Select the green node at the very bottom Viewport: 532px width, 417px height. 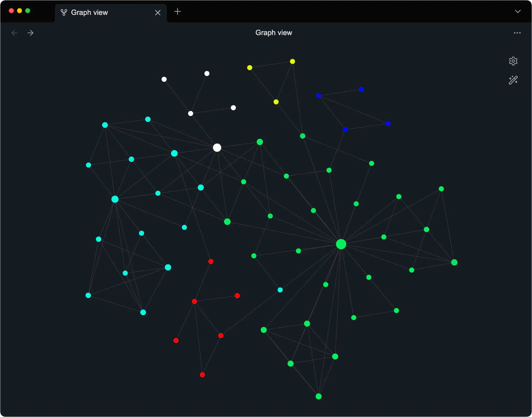pyautogui.click(x=318, y=396)
